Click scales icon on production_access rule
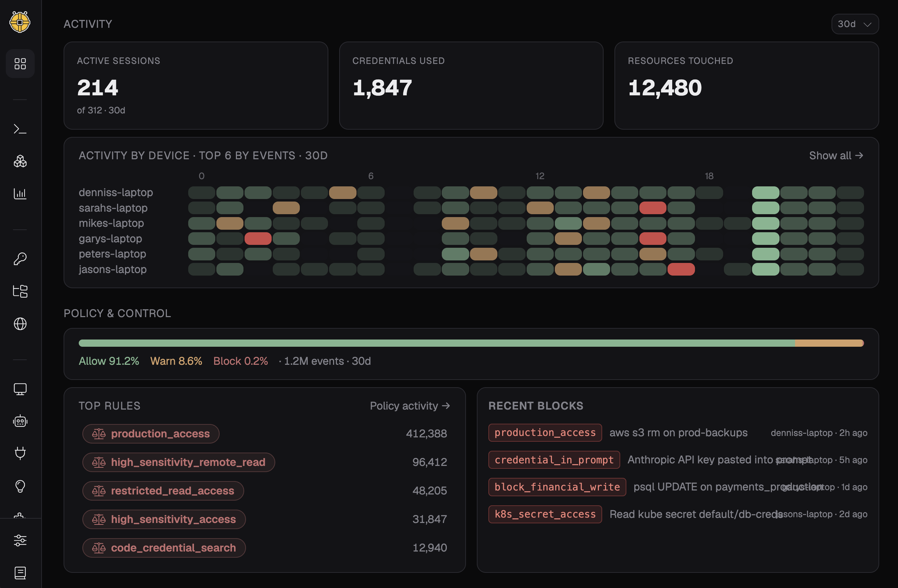The image size is (898, 588). [x=99, y=434]
